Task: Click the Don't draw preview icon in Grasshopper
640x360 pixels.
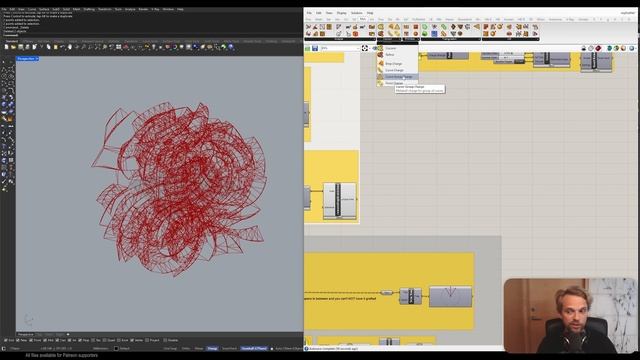Action: coord(584,48)
